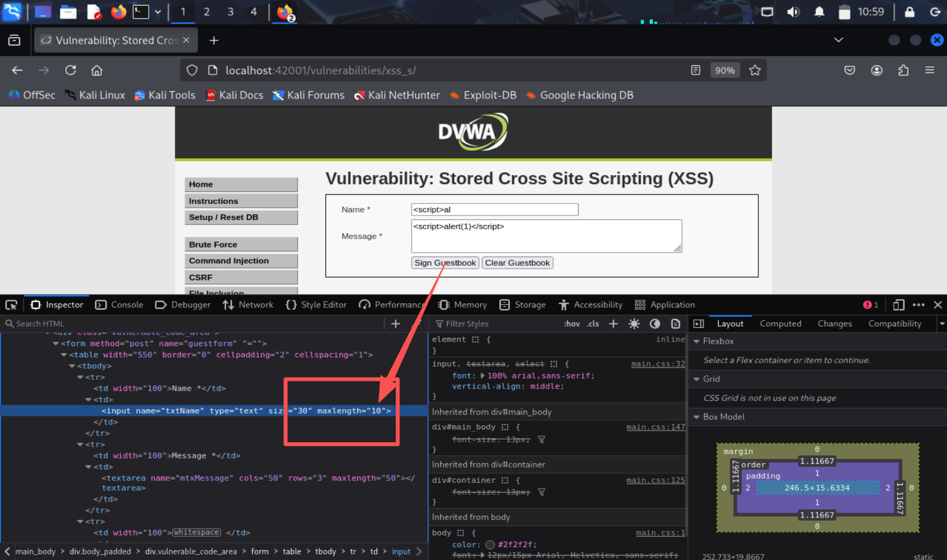Screen dimensions: 947x560
Task: Toggle print media simulation
Action: click(675, 323)
